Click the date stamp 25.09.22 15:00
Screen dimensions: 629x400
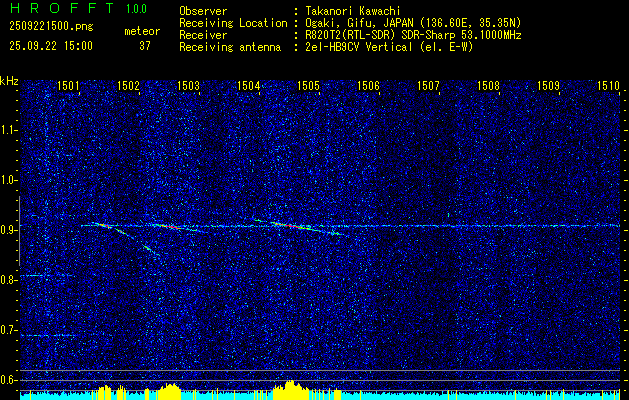tap(51, 46)
